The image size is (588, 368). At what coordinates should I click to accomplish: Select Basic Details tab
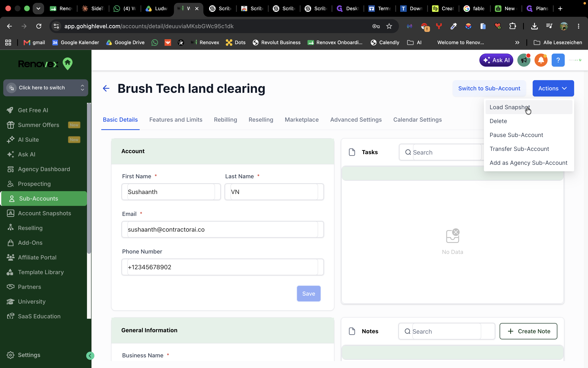pos(120,120)
